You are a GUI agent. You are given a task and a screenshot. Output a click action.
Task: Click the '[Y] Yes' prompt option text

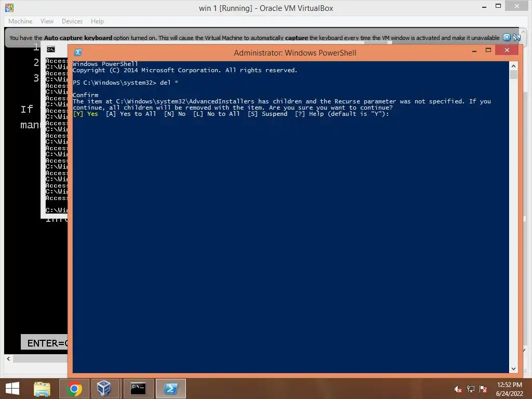[x=86, y=114]
